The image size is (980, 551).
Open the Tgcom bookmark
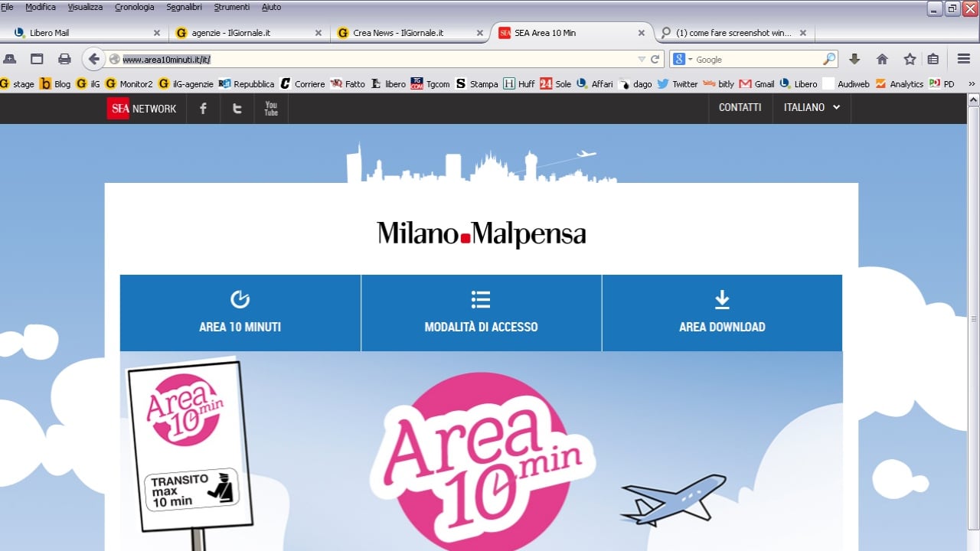point(430,84)
